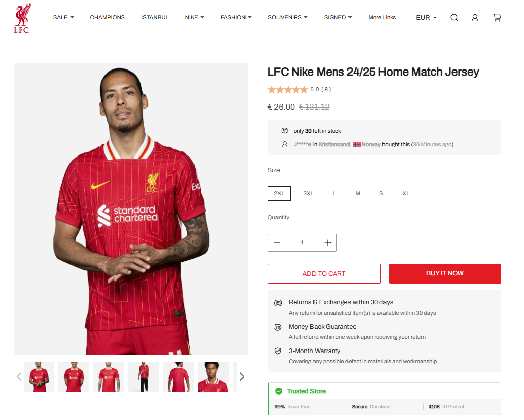Click the ADD TO CART button

point(324,273)
